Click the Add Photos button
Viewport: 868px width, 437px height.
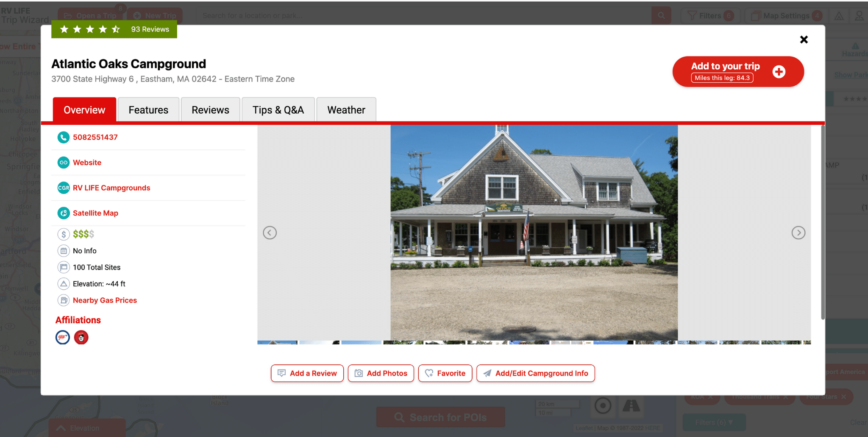[x=381, y=373]
